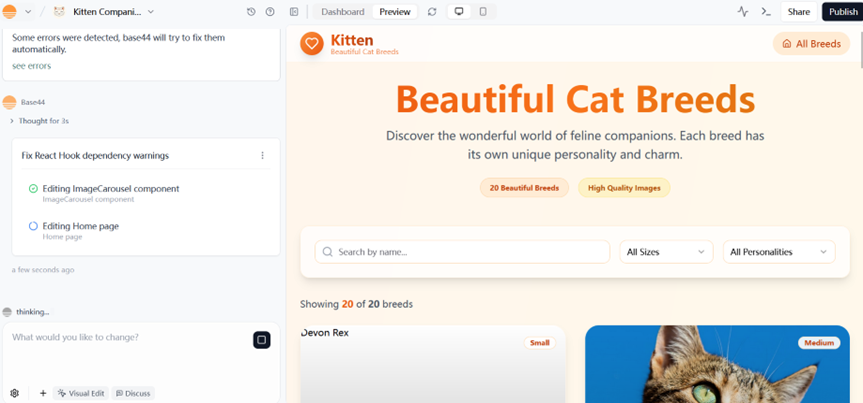Open the help question mark icon
Viewport: 863px width, 403px height.
(x=270, y=12)
